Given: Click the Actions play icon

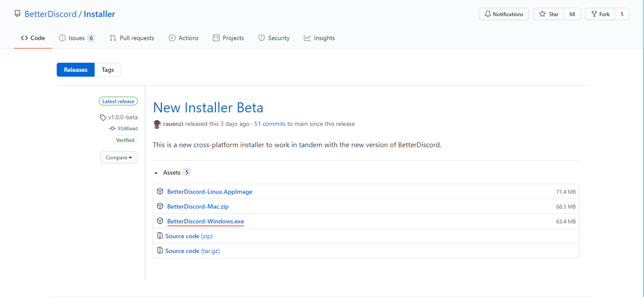Looking at the screenshot, I should click(x=172, y=38).
